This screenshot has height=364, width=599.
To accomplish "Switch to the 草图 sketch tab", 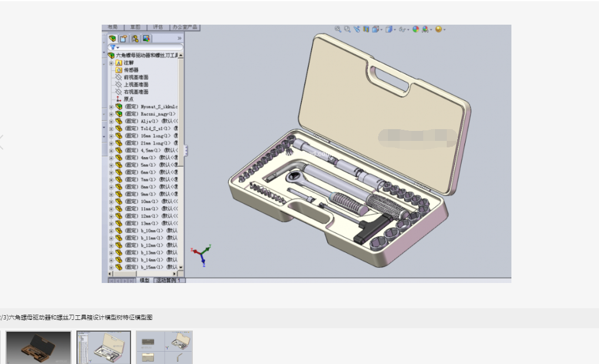I will [x=135, y=27].
